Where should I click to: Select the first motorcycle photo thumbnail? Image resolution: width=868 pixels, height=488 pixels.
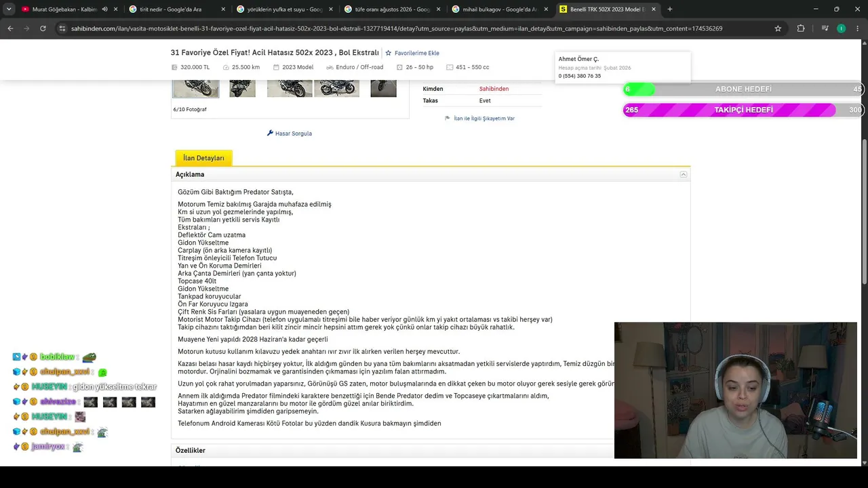point(195,89)
